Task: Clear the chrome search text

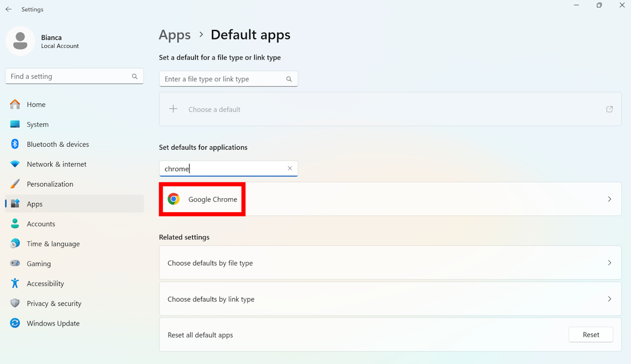Action: (x=290, y=168)
